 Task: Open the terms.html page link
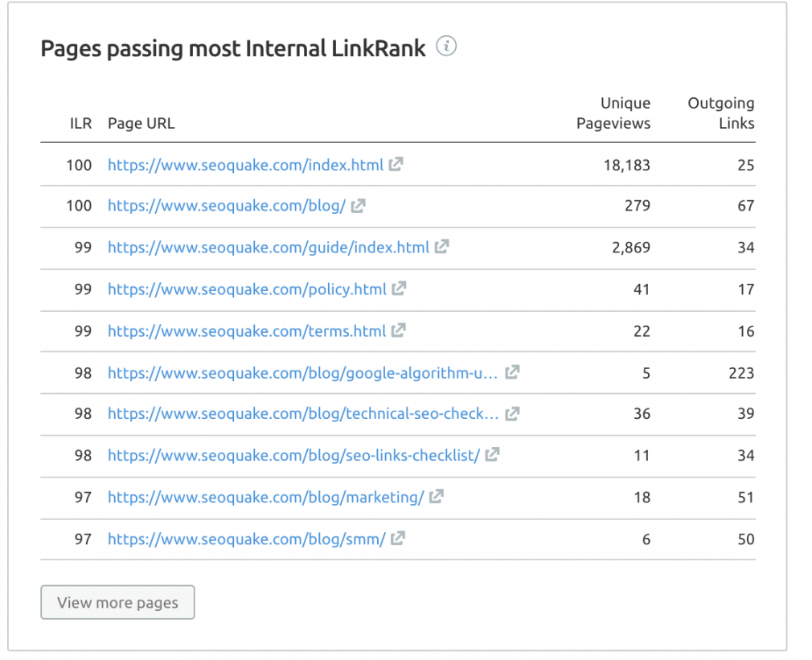point(247,331)
